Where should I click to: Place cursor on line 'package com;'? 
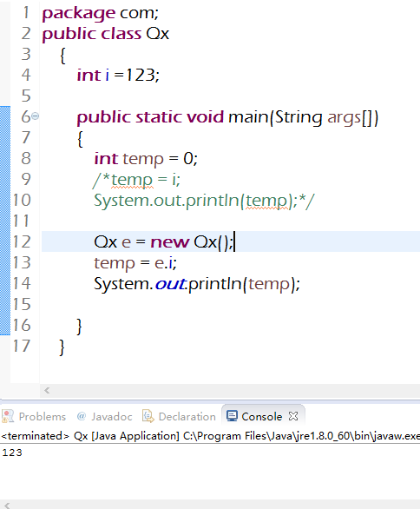(100, 14)
